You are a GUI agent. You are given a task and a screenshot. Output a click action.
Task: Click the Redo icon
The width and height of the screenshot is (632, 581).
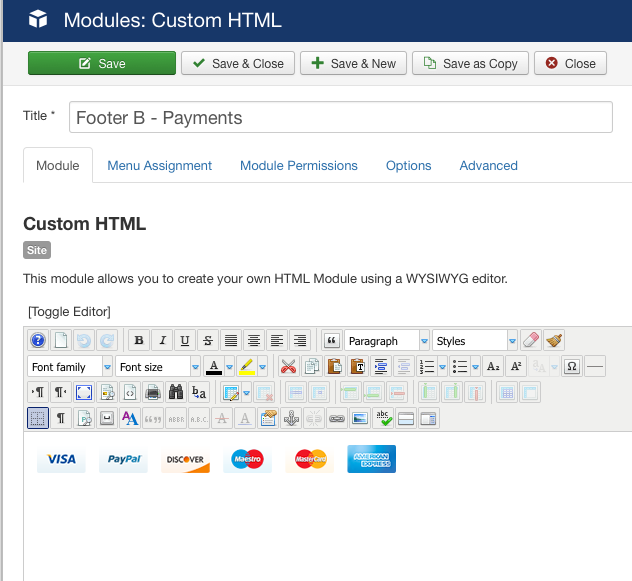(x=107, y=341)
